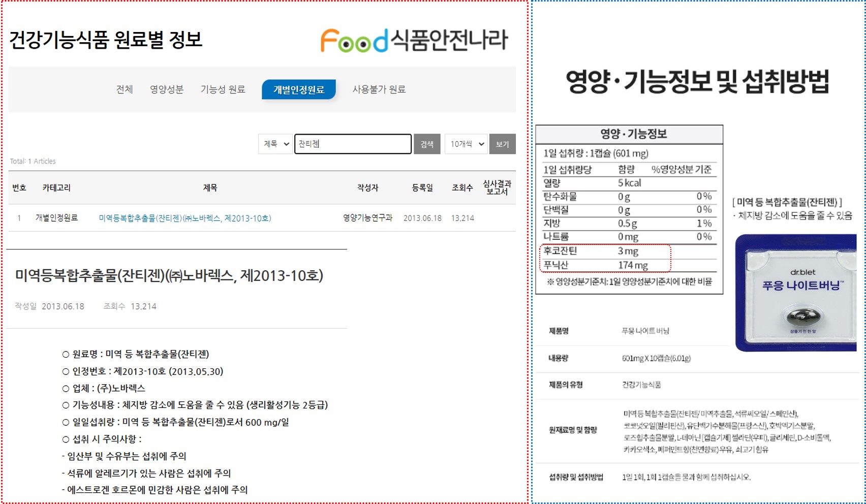Screen dimensions: 866x504
Task: Click the 영양·기능정보 table header
Action: [x=629, y=134]
